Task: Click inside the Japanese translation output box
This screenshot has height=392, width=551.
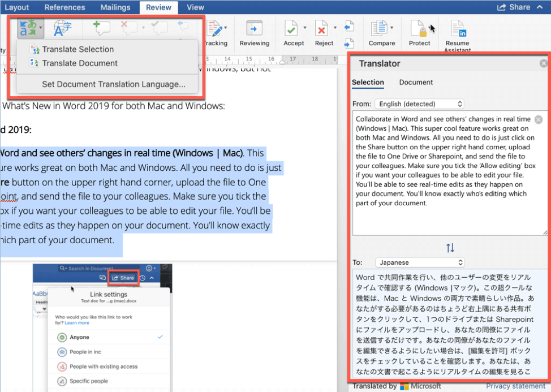Action: [449, 323]
